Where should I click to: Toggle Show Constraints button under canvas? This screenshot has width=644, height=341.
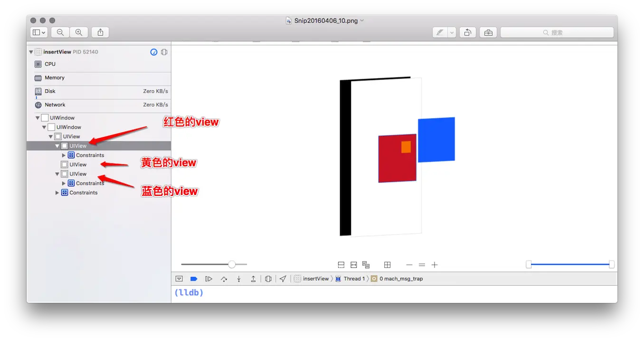[354, 265]
